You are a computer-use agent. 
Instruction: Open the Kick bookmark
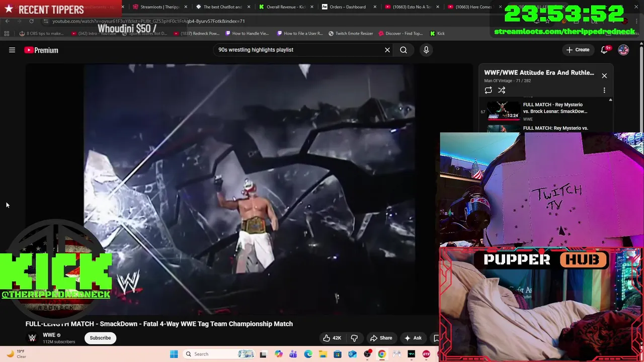pyautogui.click(x=437, y=34)
